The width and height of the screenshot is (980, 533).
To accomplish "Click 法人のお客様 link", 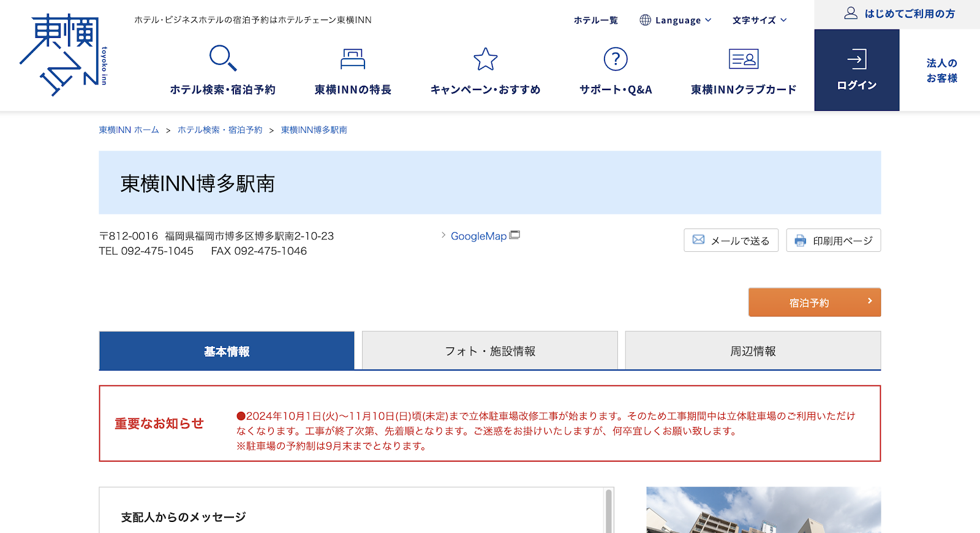I will coord(941,70).
